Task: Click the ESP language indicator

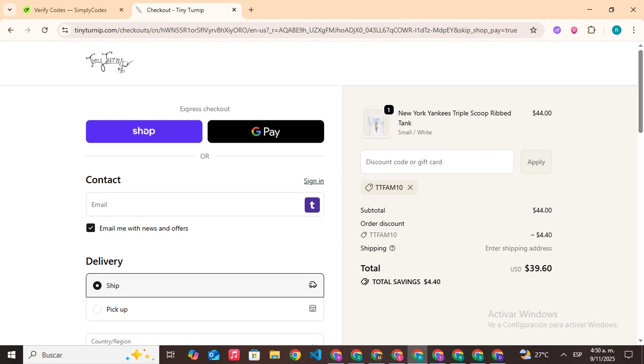Action: click(x=577, y=355)
